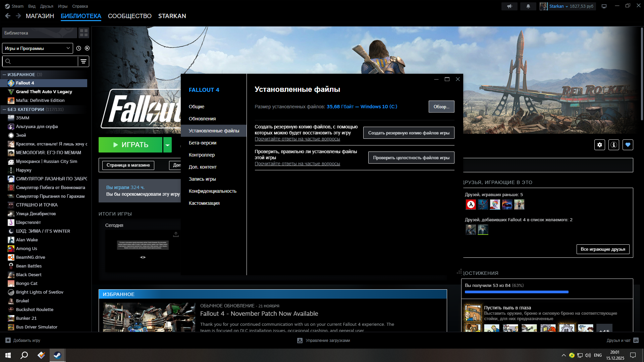Show ready-to-play games filter icon

(x=87, y=48)
